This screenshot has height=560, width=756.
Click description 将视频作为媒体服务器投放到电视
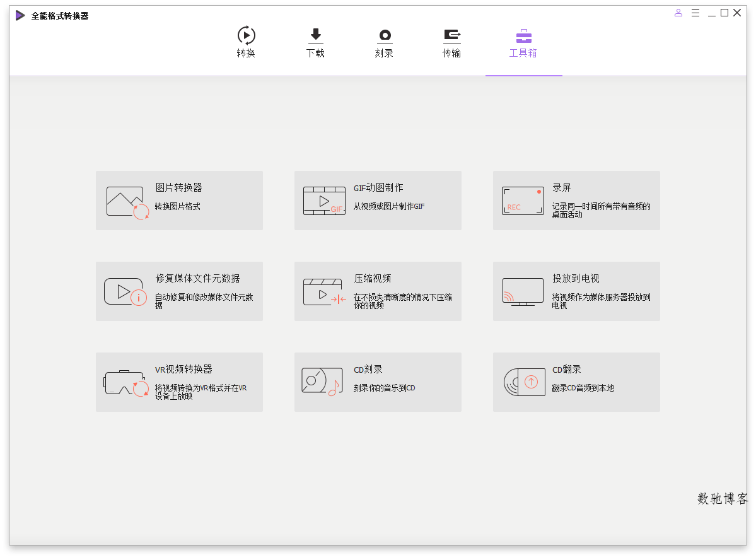[x=602, y=301]
